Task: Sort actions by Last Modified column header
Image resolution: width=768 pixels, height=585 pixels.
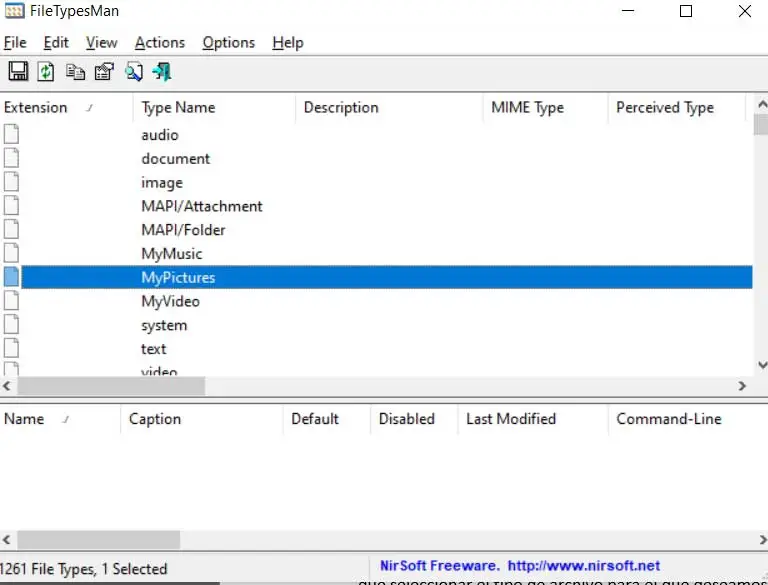Action: (533, 419)
